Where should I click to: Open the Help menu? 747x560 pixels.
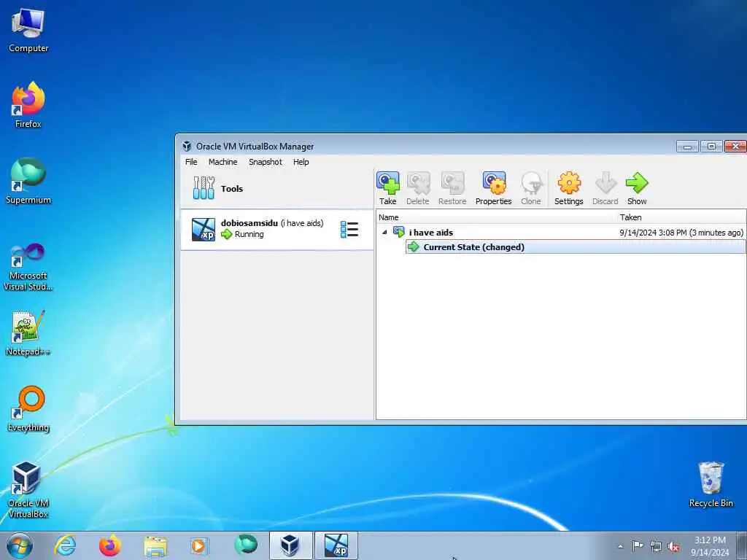[x=301, y=162]
